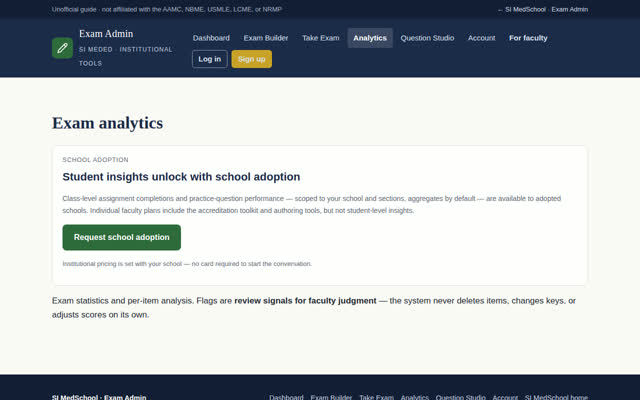Click 'SI MEDED · INSTITUTIONAL TOOLS' tagline

coord(126,56)
